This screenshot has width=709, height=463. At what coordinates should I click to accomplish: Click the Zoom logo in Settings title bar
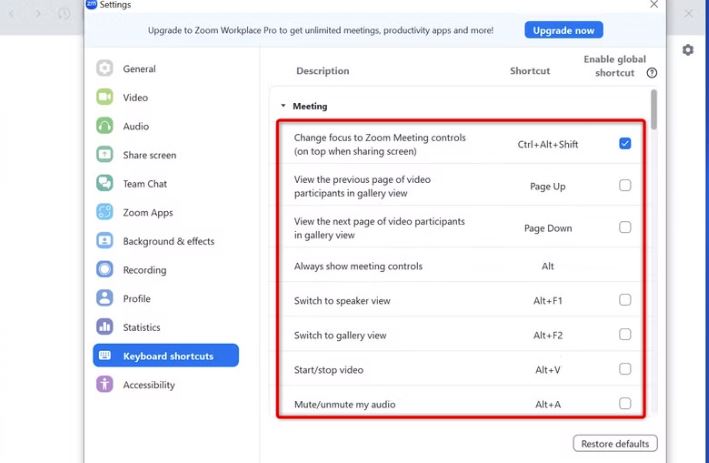click(x=91, y=4)
